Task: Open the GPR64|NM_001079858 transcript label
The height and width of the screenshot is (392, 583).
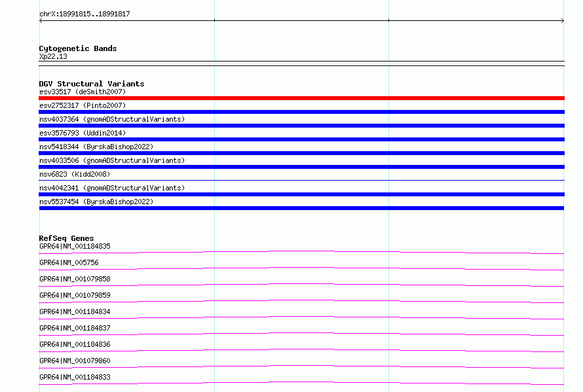Action: coord(75,279)
